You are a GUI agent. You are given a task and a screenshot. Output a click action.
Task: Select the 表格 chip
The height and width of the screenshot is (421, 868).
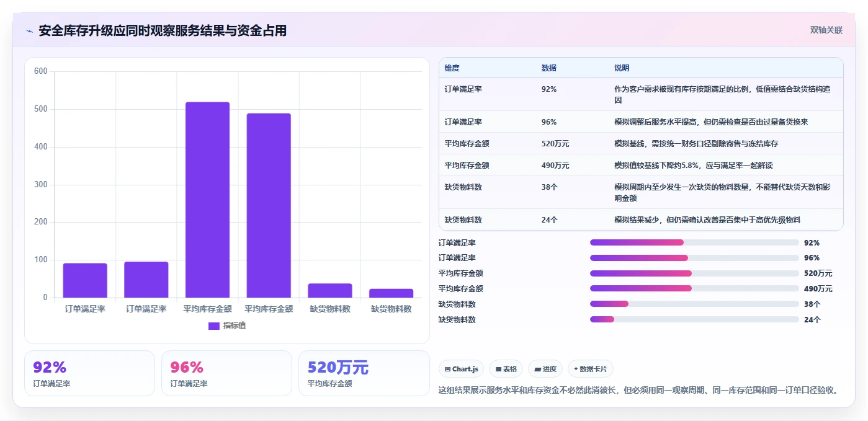[506, 369]
